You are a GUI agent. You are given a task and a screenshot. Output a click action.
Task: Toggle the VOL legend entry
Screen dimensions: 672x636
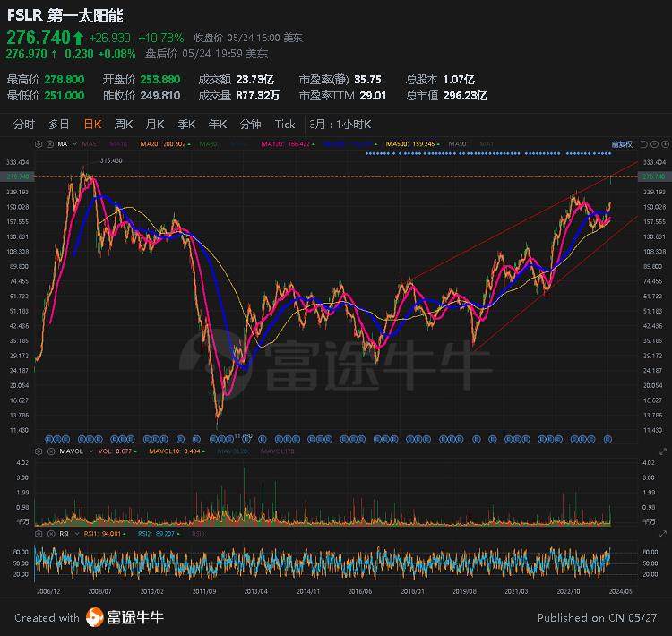[117, 451]
